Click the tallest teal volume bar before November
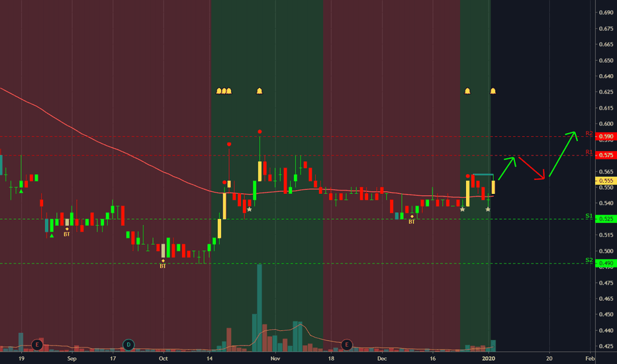The width and height of the screenshot is (617, 364). [x=260, y=308]
